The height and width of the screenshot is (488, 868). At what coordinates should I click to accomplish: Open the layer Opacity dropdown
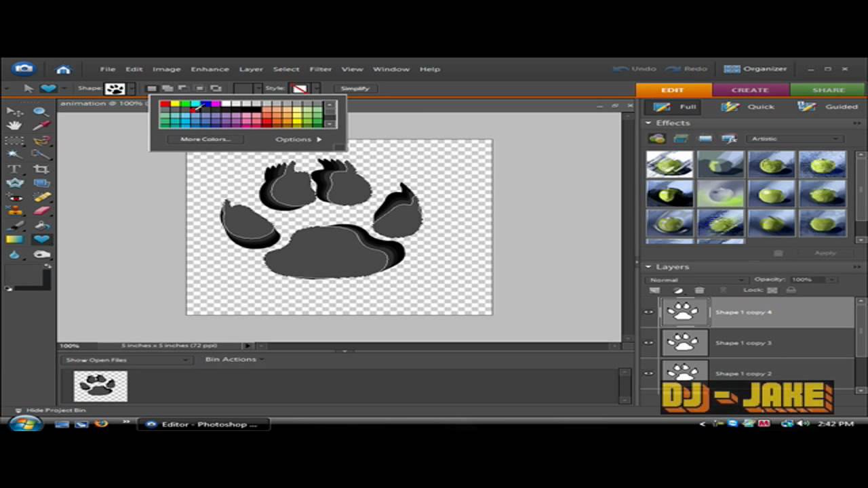tap(832, 280)
